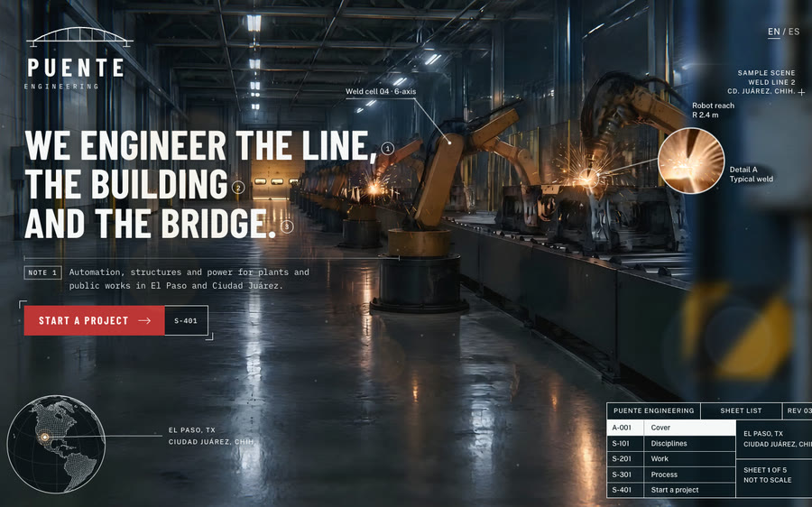
Task: Click the CIUDAD JUÁREZ, CHIH. label near globe
Action: [211, 442]
